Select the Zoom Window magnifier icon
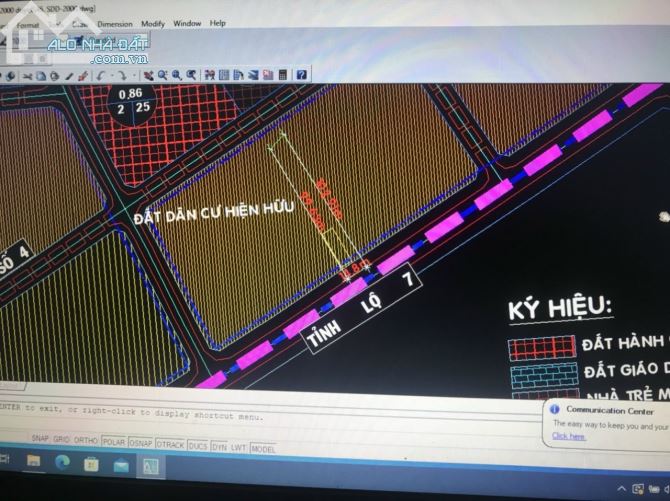Viewport: 670px width, 501px height. click(x=176, y=75)
